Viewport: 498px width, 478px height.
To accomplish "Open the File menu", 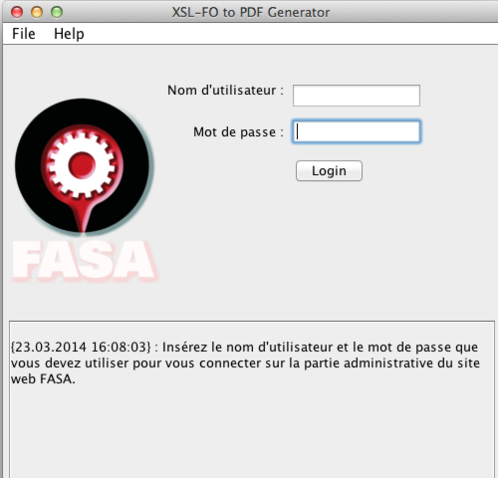I will (x=24, y=34).
